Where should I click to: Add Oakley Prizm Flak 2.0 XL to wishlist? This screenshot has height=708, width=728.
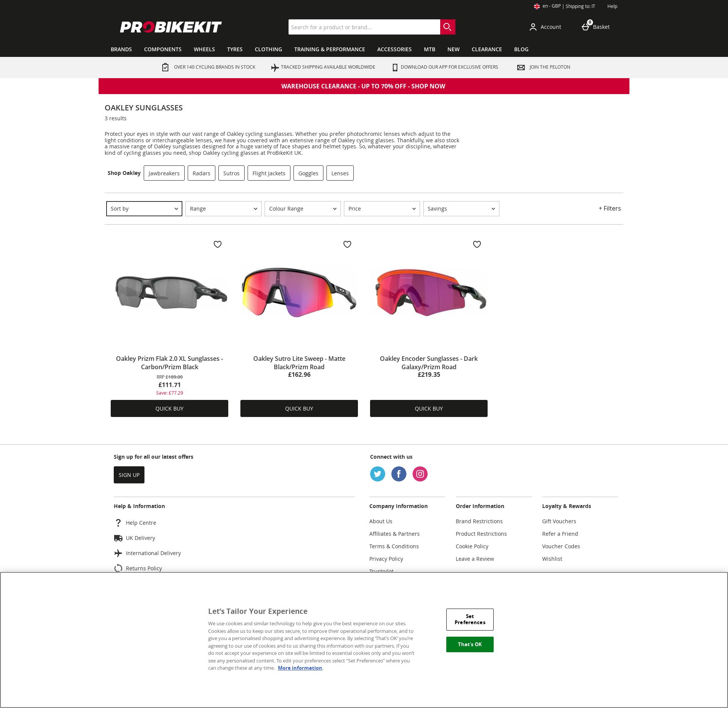[218, 244]
